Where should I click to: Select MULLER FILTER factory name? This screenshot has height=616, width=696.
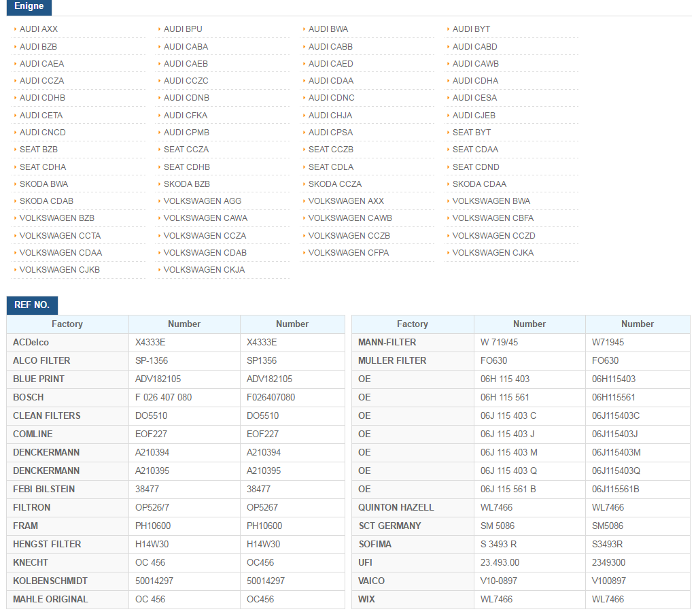(x=392, y=360)
